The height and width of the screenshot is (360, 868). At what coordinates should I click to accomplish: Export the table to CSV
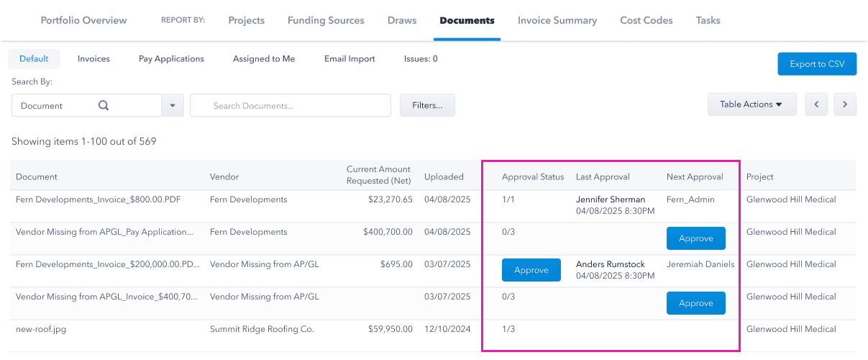point(817,63)
